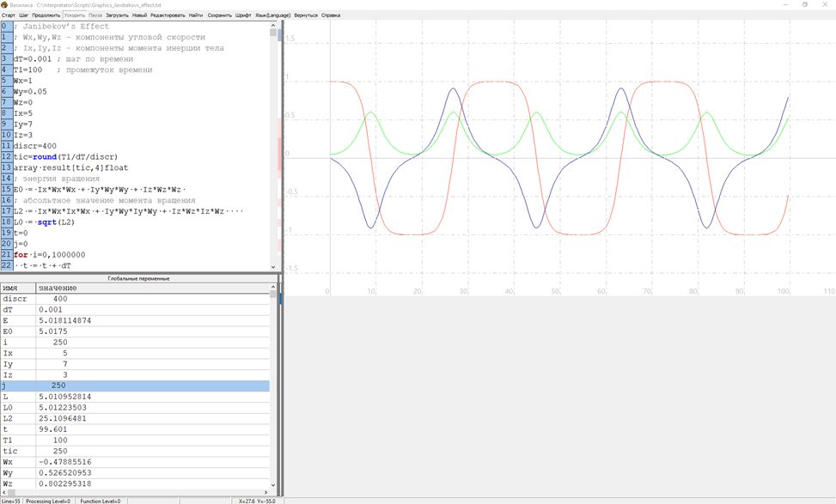Choose Новый from the menu bar
Screen dimensions: 836x504
pos(139,15)
